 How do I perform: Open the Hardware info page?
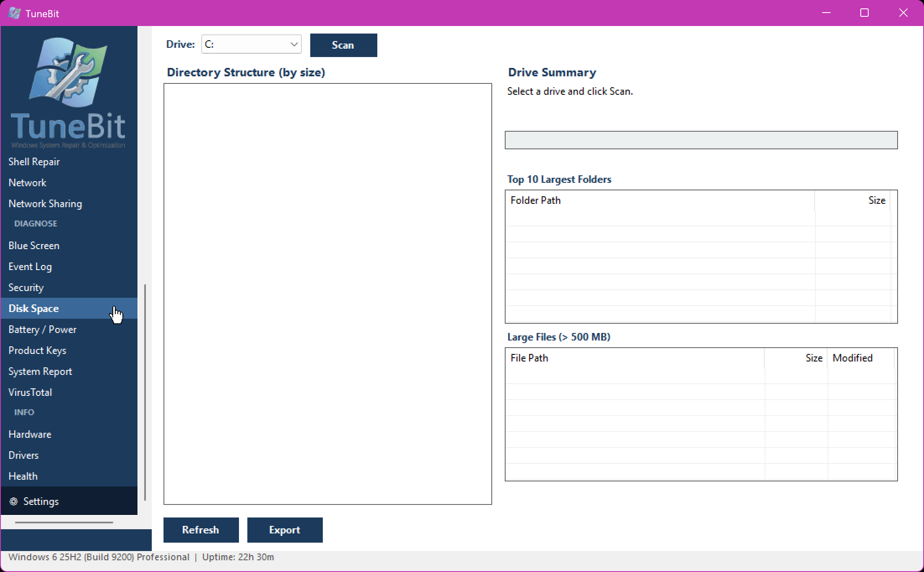point(69,434)
